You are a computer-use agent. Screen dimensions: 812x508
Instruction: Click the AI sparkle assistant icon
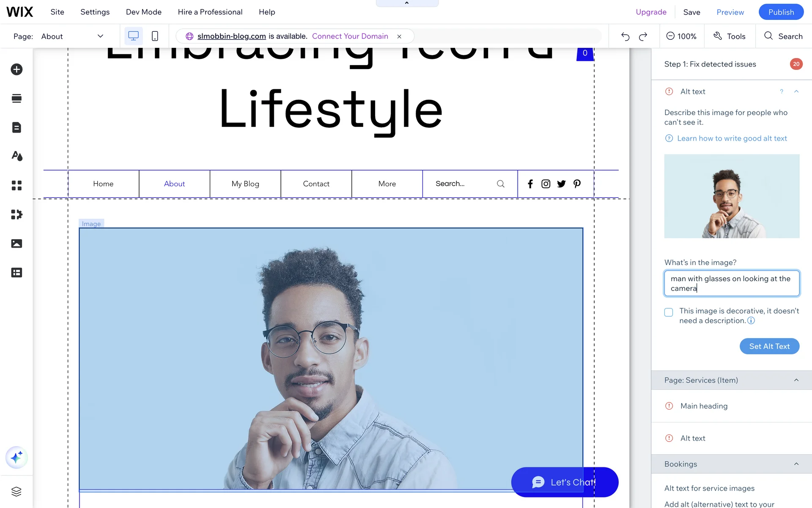click(16, 457)
